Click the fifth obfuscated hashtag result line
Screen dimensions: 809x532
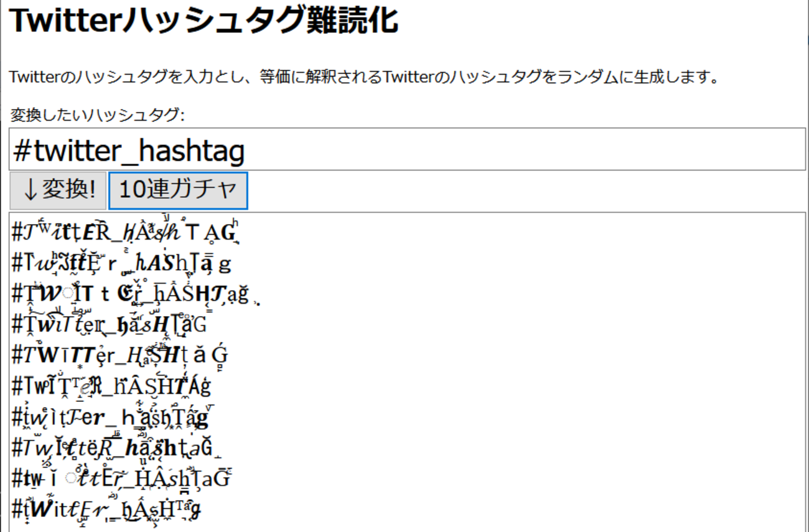119,355
